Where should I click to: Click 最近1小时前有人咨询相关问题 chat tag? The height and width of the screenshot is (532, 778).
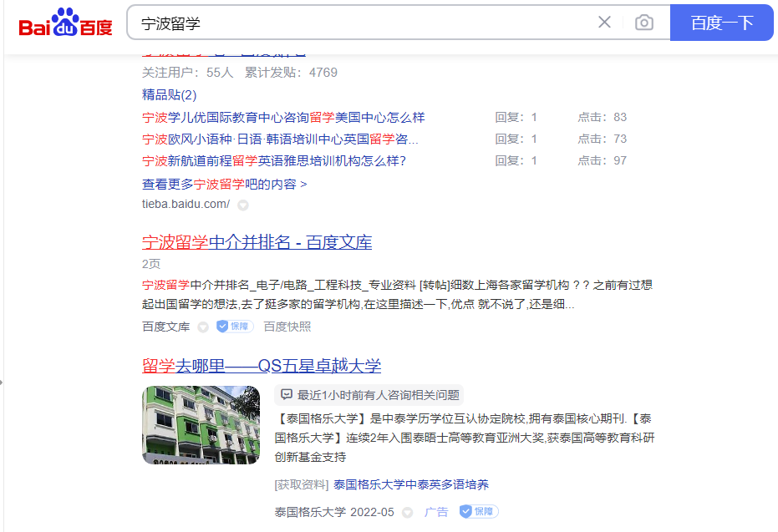369,395
